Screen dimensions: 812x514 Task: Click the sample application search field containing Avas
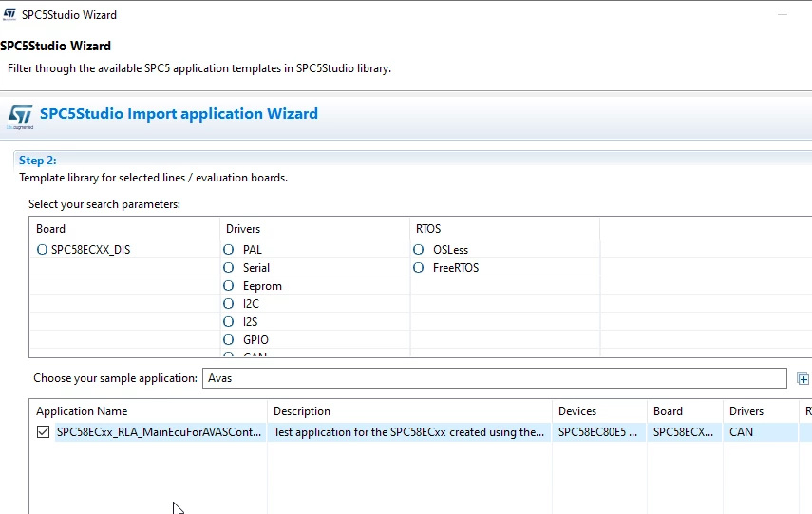pos(495,378)
